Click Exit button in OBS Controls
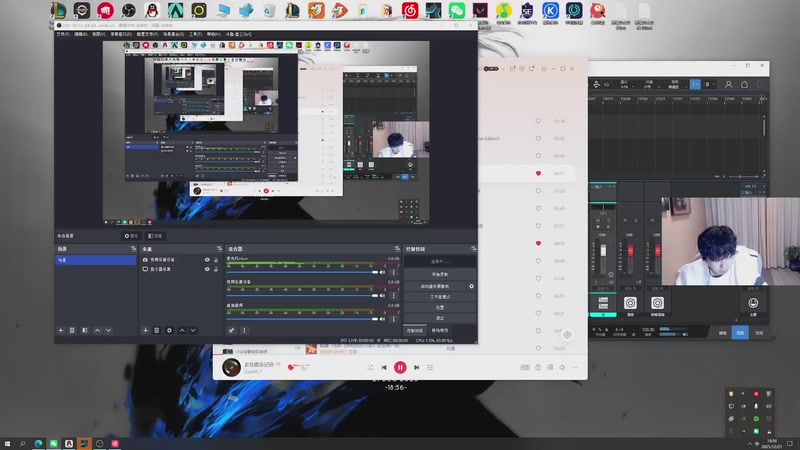The width and height of the screenshot is (800, 450). click(x=440, y=318)
